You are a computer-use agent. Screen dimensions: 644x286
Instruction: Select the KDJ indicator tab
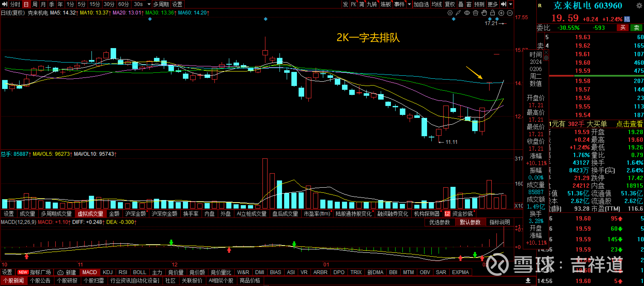(x=108, y=272)
